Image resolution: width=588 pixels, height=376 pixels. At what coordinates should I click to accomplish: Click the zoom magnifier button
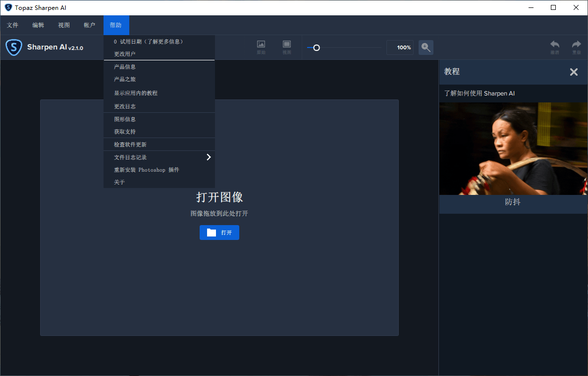(x=426, y=47)
